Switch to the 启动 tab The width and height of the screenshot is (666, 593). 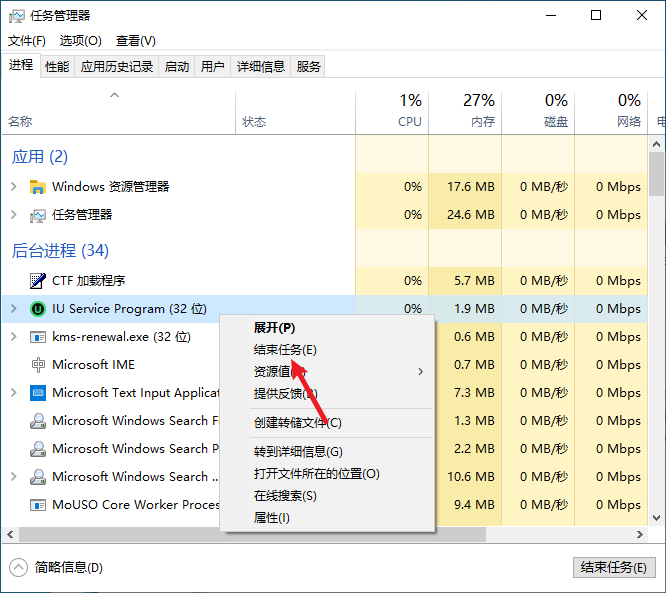pos(177,67)
